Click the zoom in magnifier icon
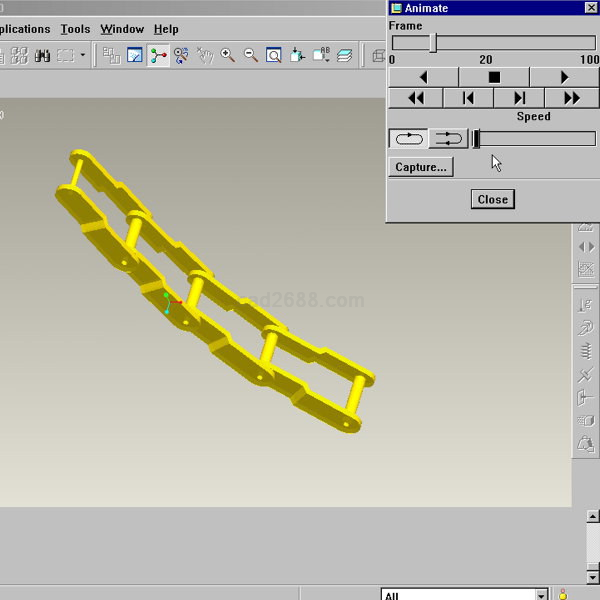 pyautogui.click(x=228, y=56)
